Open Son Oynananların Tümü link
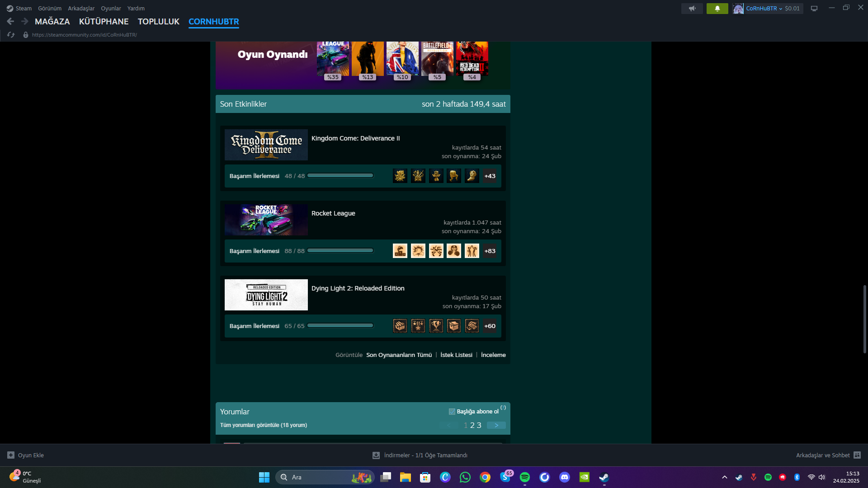 pos(399,355)
